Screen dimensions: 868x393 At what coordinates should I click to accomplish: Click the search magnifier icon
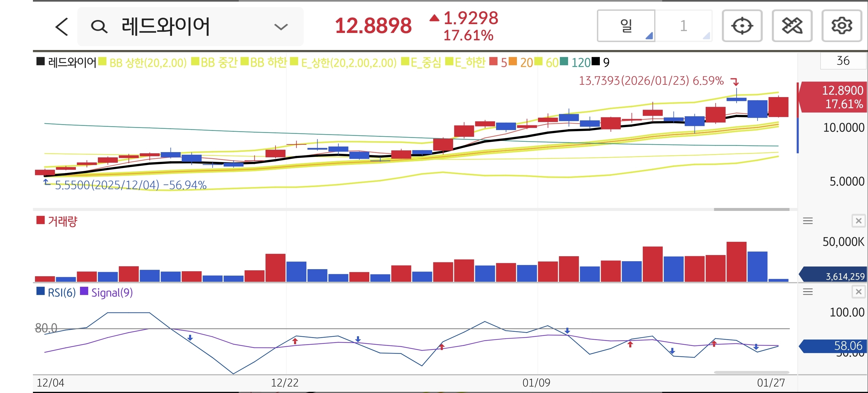(99, 27)
